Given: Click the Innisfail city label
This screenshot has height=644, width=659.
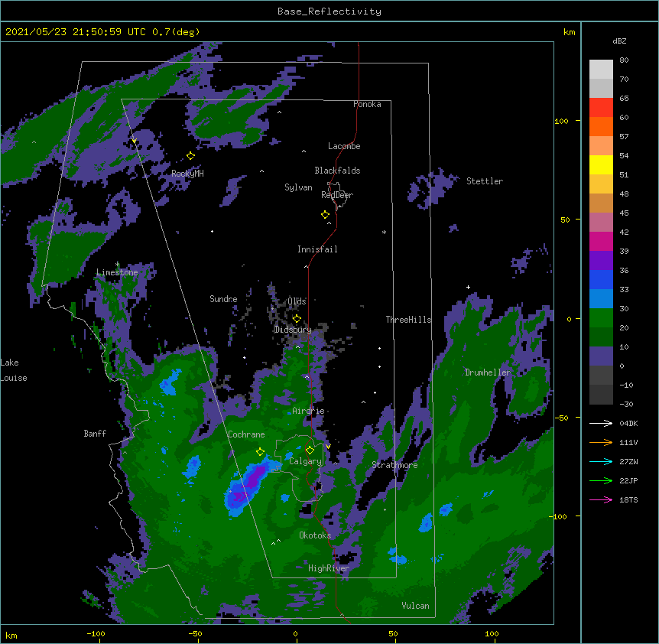Looking at the screenshot, I should pyautogui.click(x=317, y=249).
